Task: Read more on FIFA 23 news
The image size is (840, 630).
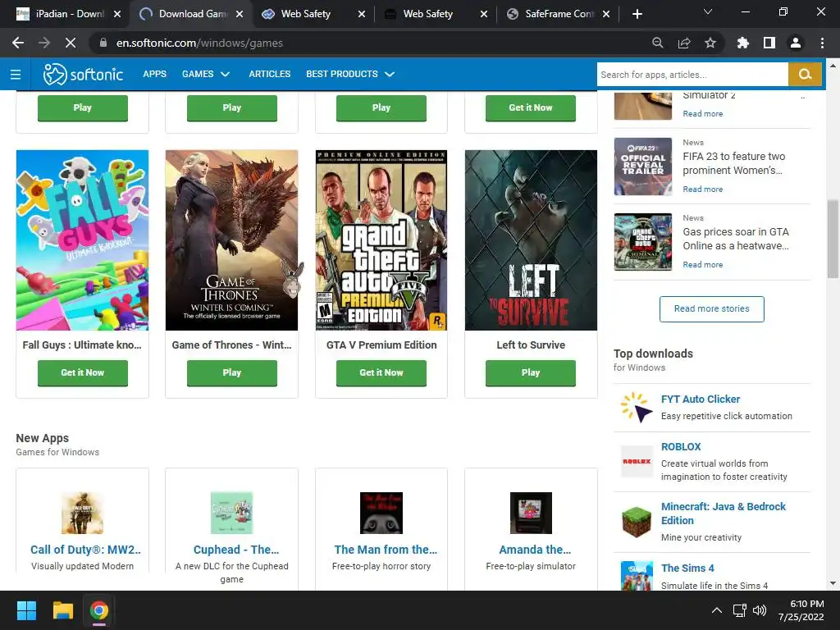Action: coord(703,189)
